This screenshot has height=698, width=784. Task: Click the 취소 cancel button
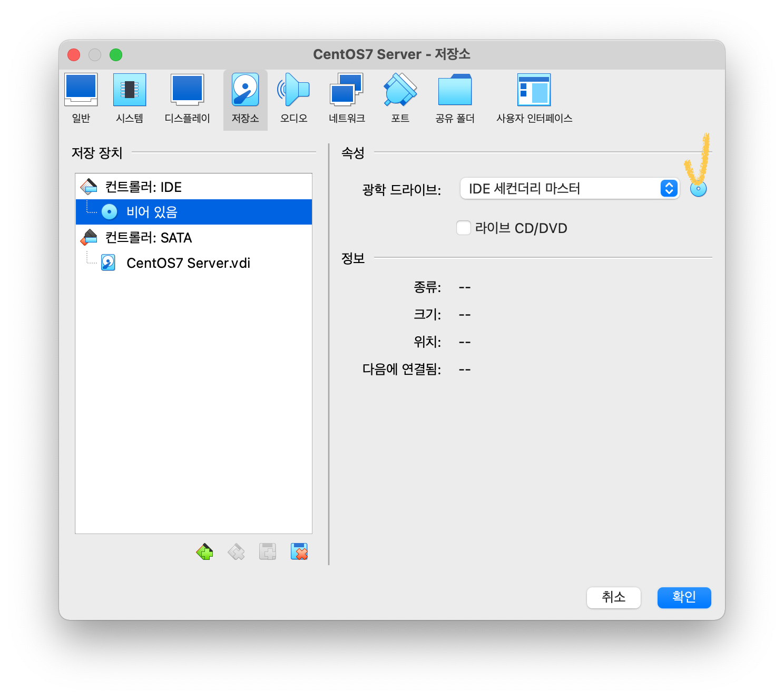click(x=614, y=597)
